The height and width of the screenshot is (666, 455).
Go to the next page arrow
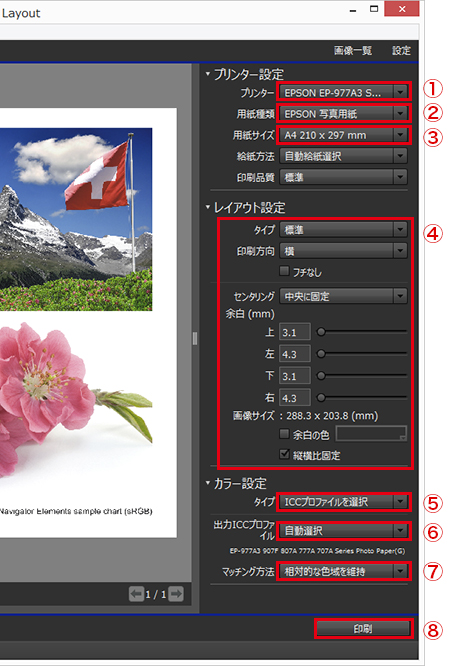pyautogui.click(x=176, y=593)
